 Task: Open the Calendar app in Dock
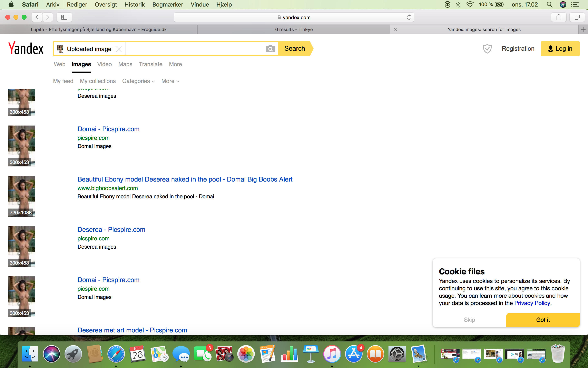pos(138,354)
